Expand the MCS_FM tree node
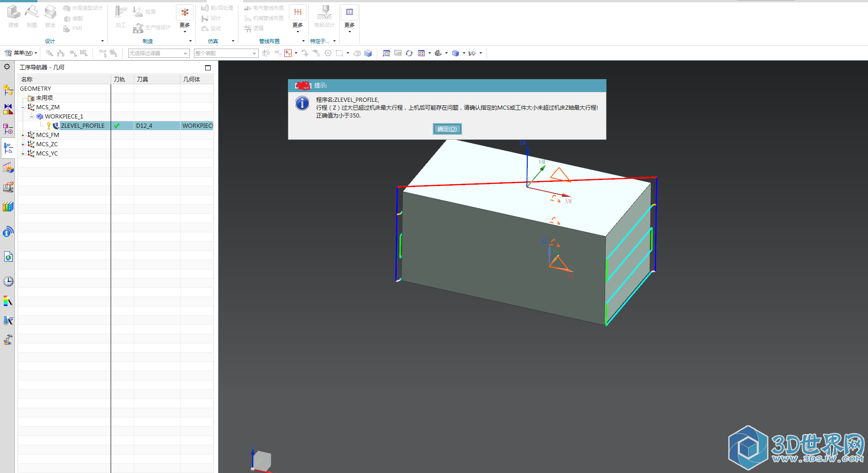Screen dimensions: 868x473 click(23, 135)
